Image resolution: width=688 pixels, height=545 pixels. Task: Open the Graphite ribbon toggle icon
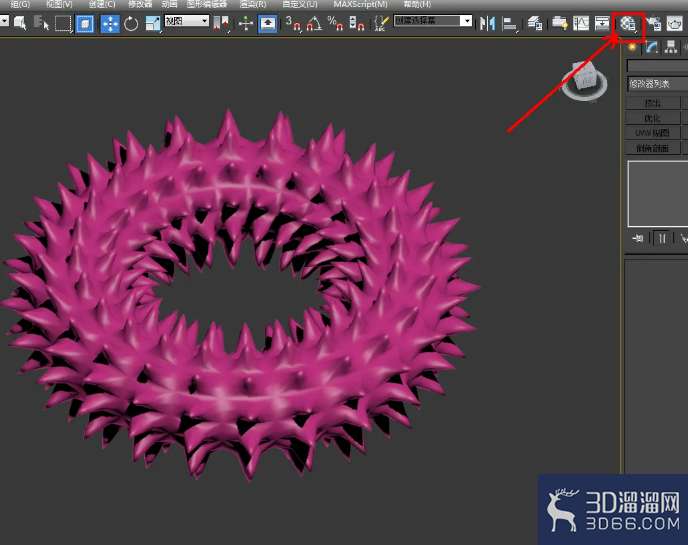[x=559, y=23]
